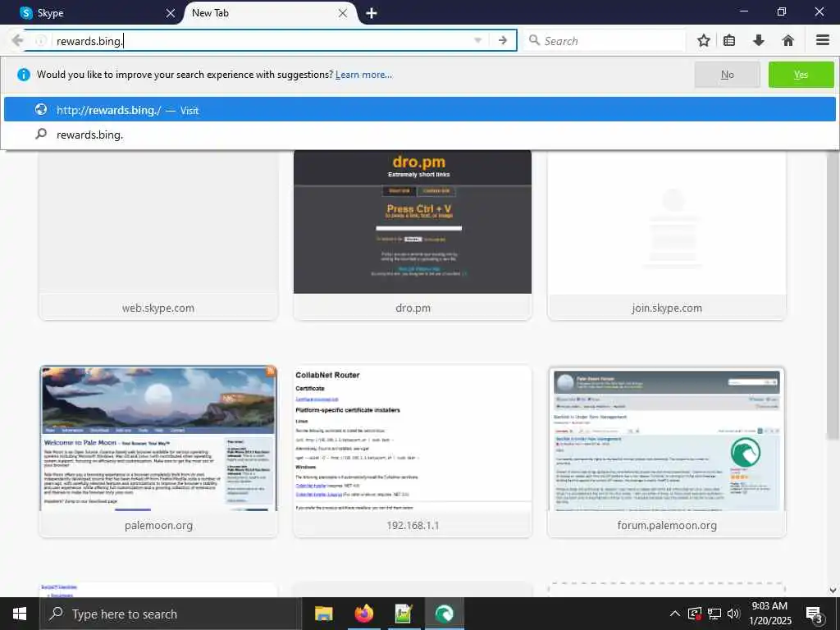Open the notification center icon
The image size is (840, 630).
pyautogui.click(x=815, y=614)
